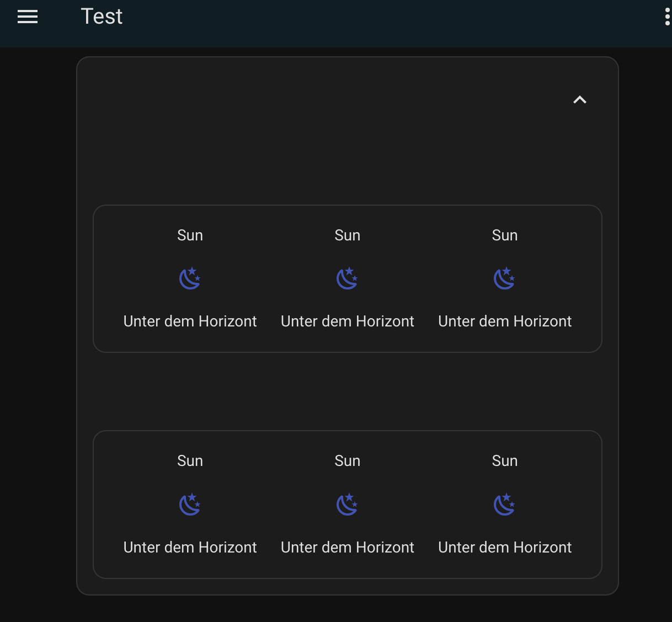Image resolution: width=672 pixels, height=622 pixels.
Task: Click the last moon icon in the bottom card
Action: click(504, 504)
